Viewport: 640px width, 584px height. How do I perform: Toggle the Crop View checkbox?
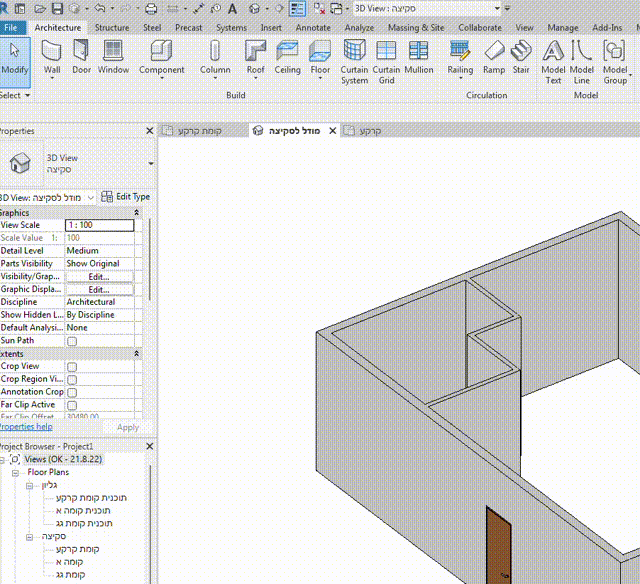coord(71,367)
